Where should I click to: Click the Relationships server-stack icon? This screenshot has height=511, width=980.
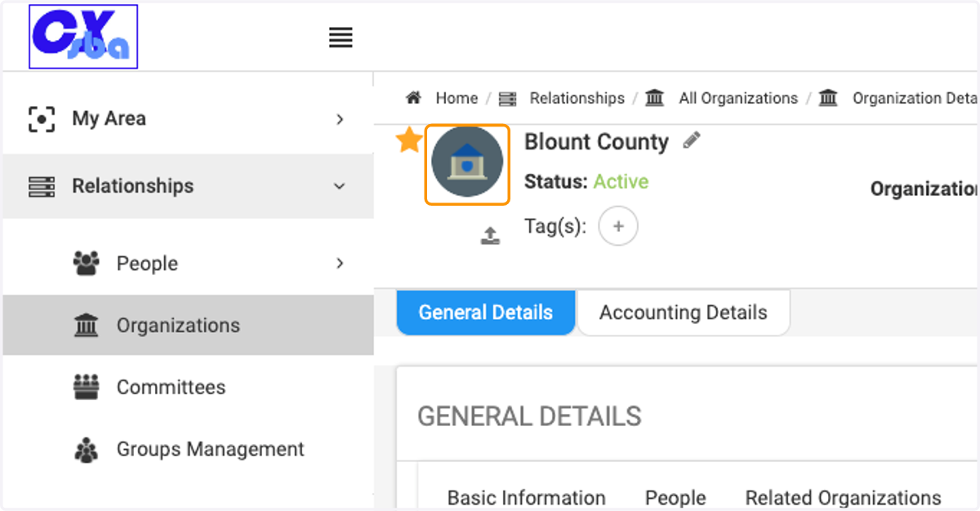click(42, 187)
